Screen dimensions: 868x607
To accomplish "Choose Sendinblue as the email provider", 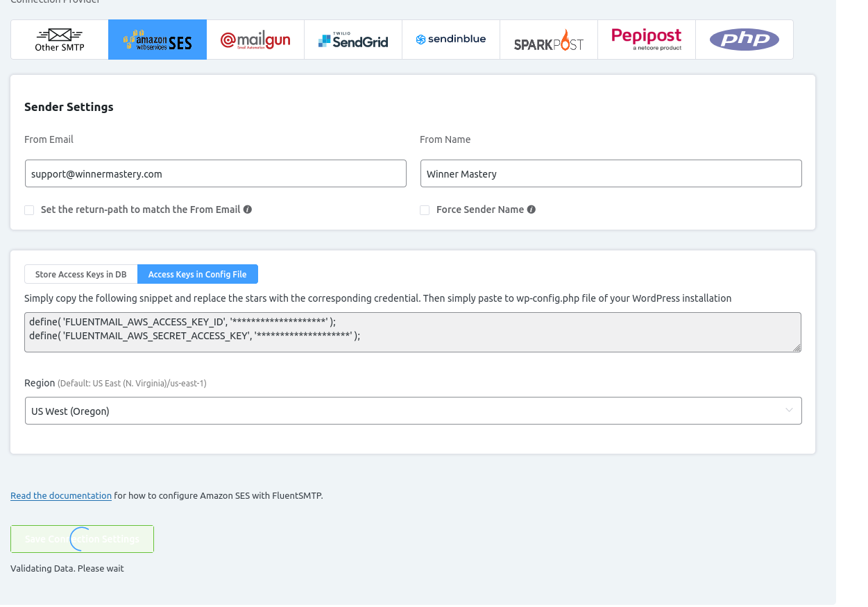I will [x=451, y=40].
